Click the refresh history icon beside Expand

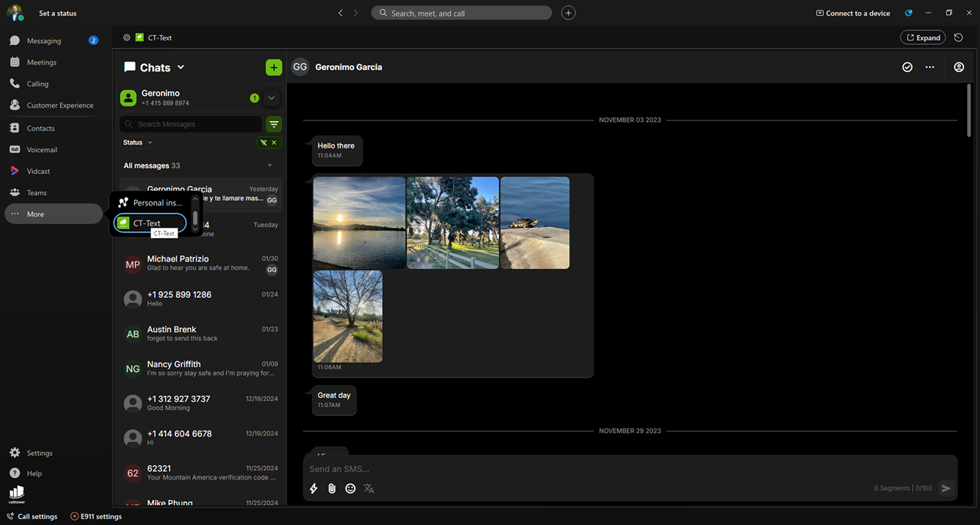[x=959, y=38]
